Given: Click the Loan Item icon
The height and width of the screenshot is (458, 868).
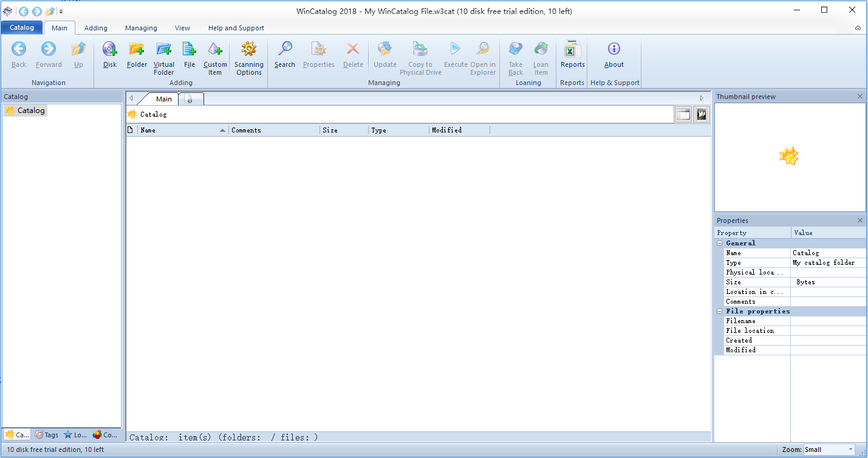Looking at the screenshot, I should pos(541,49).
